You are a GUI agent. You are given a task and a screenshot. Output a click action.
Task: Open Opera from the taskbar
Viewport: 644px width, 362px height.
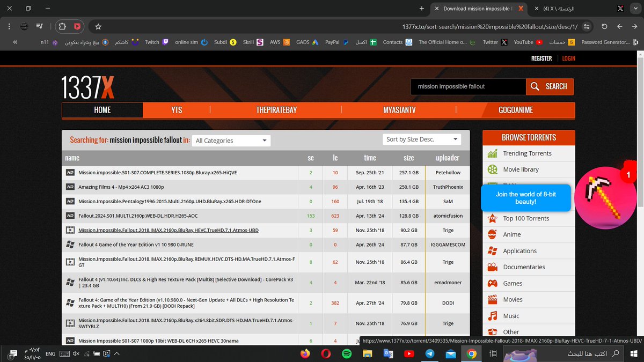coord(326,353)
